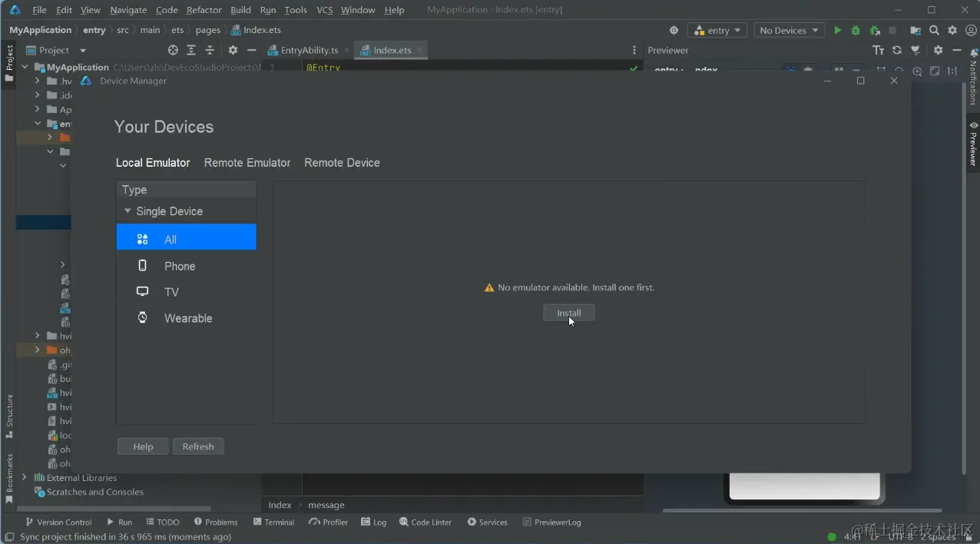Click the Index breadcrumb in editor
This screenshot has width=980, height=544.
click(280, 505)
